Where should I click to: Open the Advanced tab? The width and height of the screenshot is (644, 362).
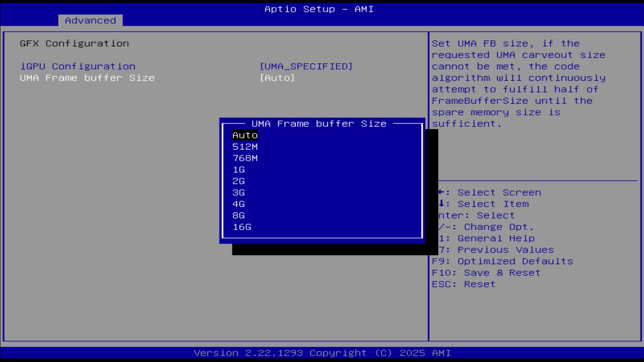90,20
